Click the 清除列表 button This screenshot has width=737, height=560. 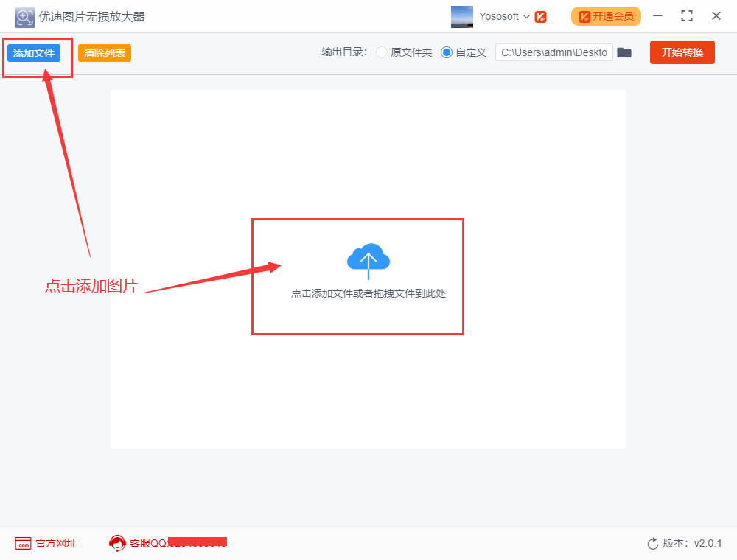point(104,52)
